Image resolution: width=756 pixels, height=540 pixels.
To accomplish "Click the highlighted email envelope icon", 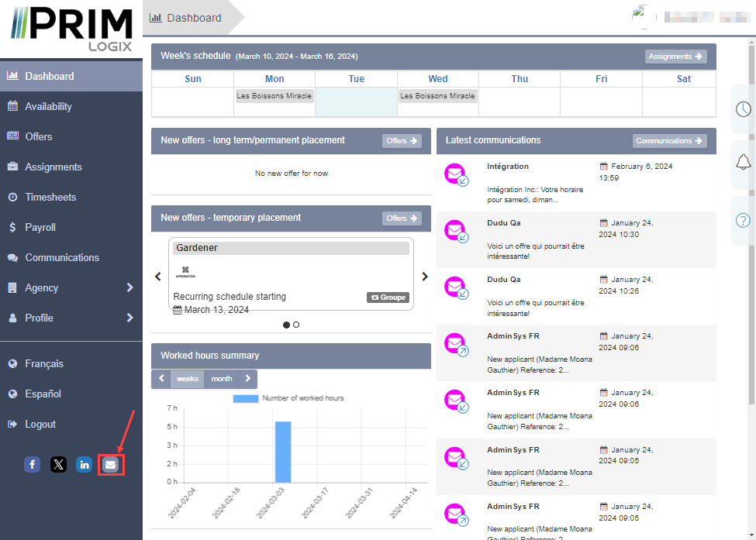I will click(x=111, y=465).
